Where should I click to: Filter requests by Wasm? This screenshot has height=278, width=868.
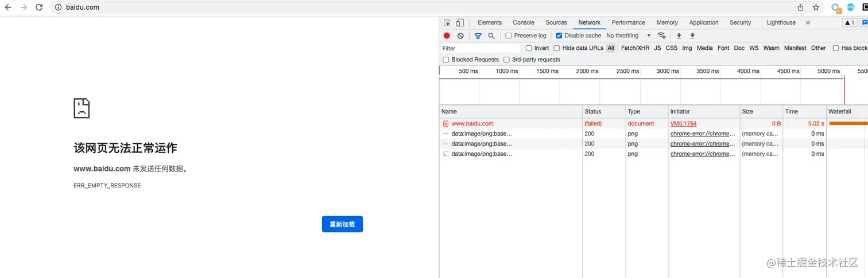tap(772, 48)
